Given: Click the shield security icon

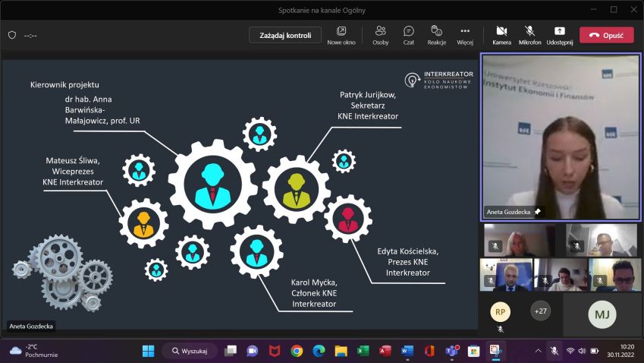Looking at the screenshot, I should click(12, 35).
